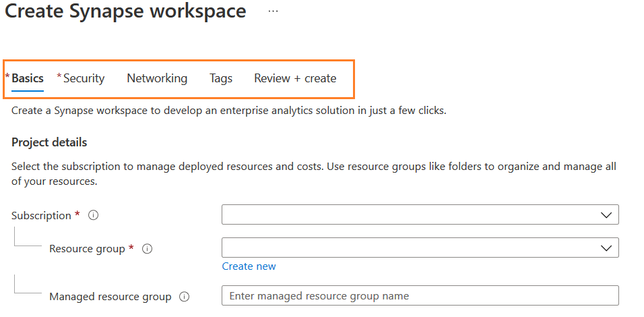Click the Managed resource group label
Viewport: 644px width, 317px height.
point(110,297)
